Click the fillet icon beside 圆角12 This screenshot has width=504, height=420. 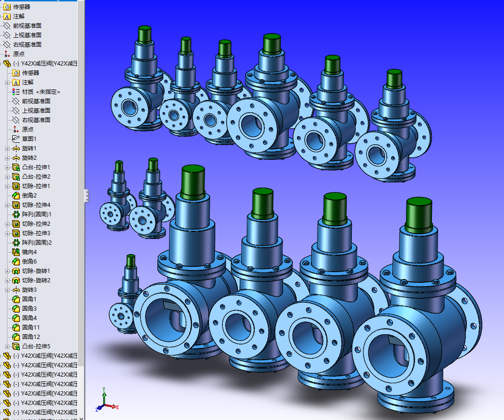(x=16, y=337)
